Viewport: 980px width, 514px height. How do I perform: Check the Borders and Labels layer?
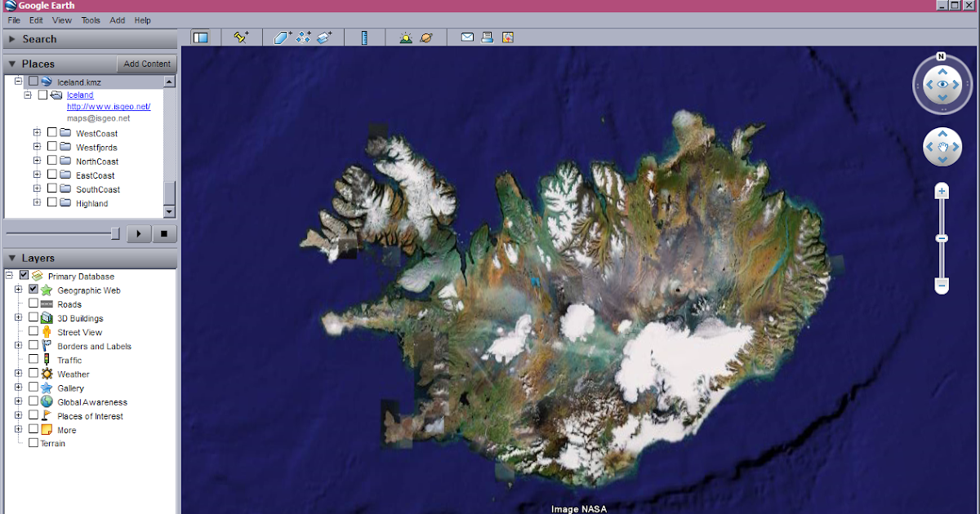pyautogui.click(x=32, y=346)
